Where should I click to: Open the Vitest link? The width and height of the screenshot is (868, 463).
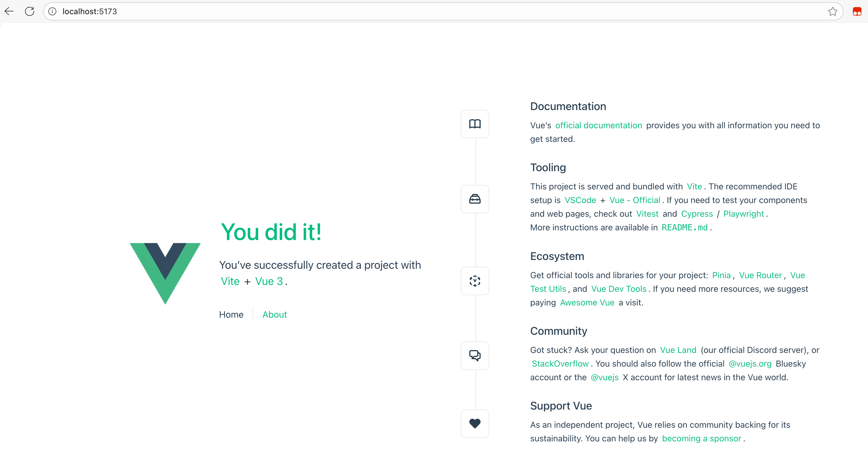[647, 214]
